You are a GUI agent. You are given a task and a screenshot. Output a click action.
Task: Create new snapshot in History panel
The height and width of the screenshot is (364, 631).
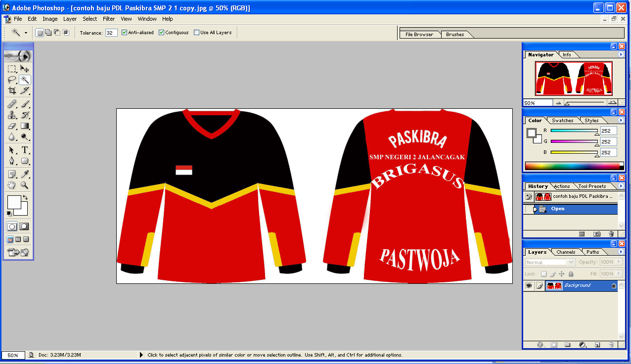597,234
